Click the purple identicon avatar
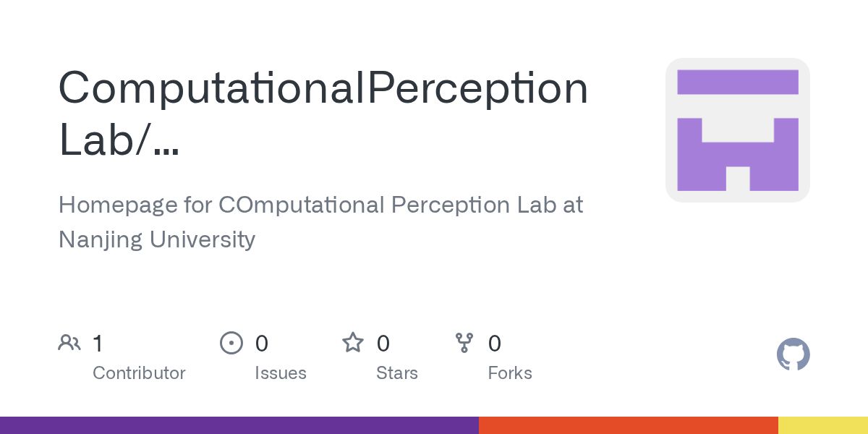Viewport: 868px width, 434px height. tap(738, 130)
